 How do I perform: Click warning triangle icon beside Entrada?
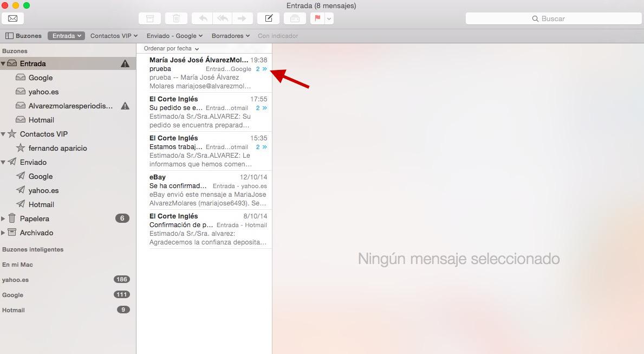[125, 63]
